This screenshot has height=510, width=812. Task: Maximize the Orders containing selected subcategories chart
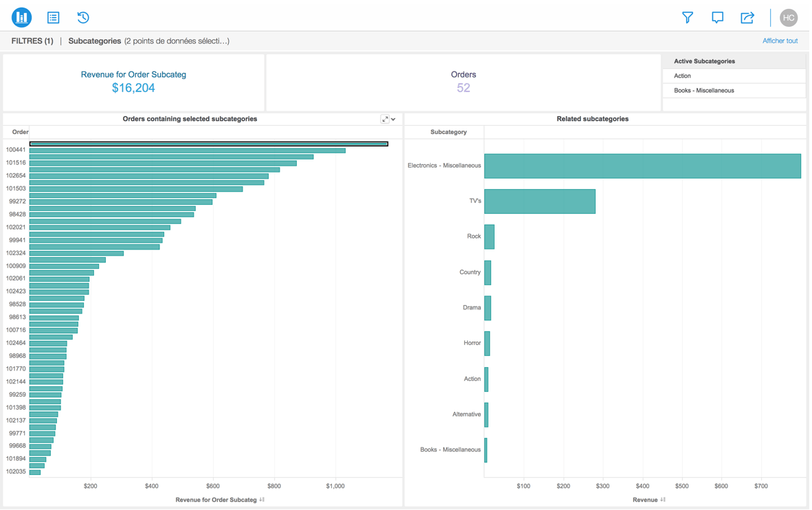[385, 119]
